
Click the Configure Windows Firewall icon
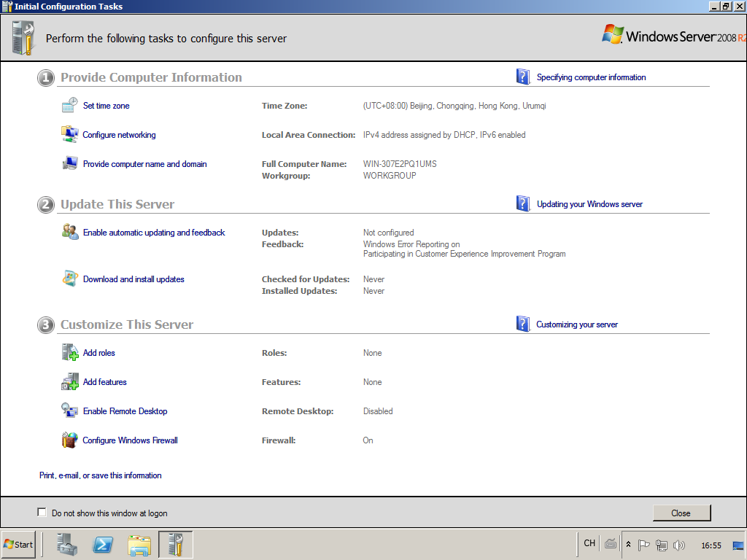coord(69,440)
